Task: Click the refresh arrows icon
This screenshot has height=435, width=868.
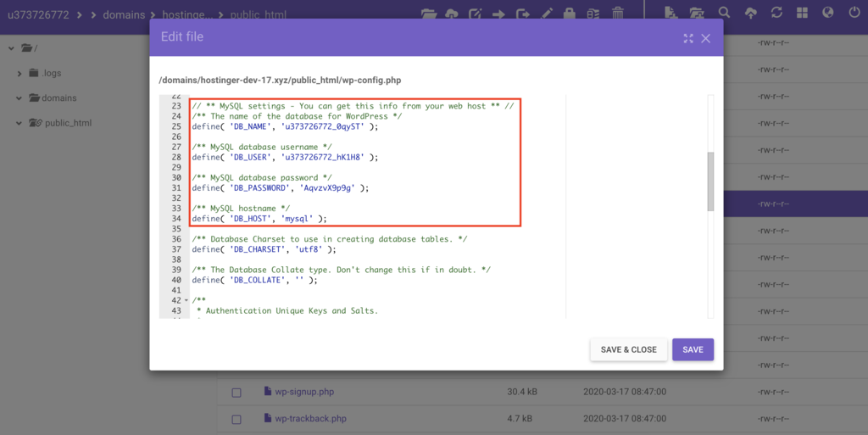Action: [776, 12]
